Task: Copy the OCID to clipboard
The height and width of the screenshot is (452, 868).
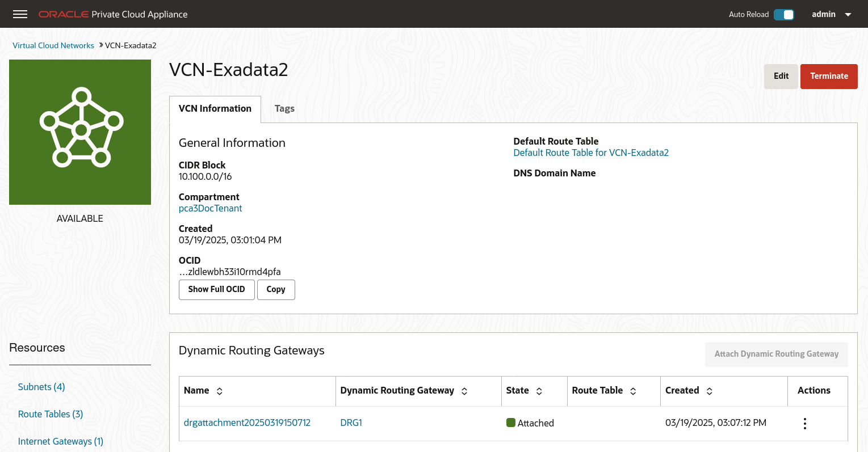Action: click(x=276, y=289)
